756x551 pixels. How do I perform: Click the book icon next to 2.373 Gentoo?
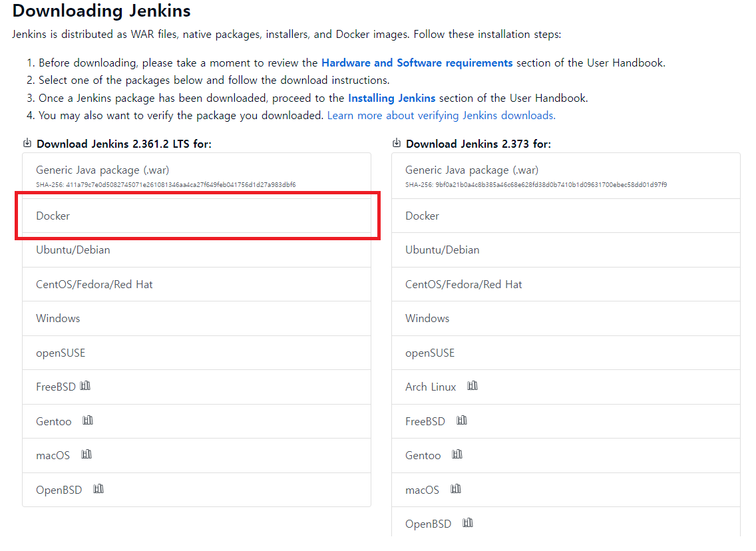pos(457,455)
